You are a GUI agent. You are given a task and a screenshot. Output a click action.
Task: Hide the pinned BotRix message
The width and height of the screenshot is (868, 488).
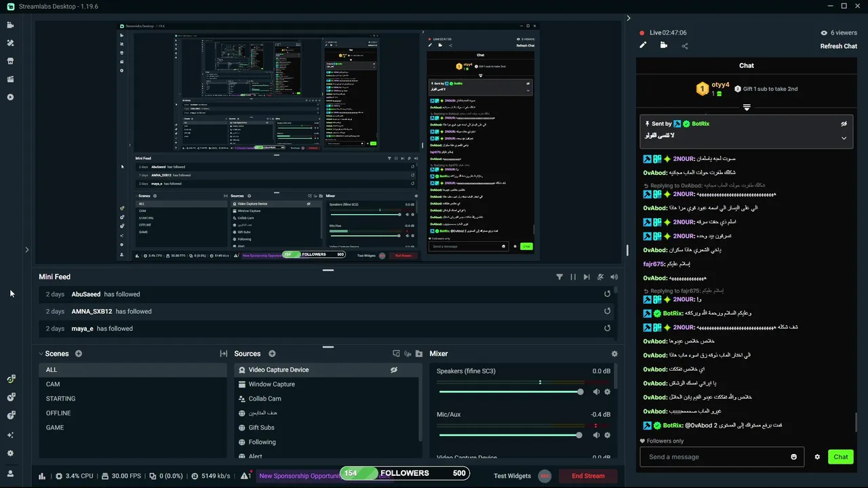[x=844, y=124]
